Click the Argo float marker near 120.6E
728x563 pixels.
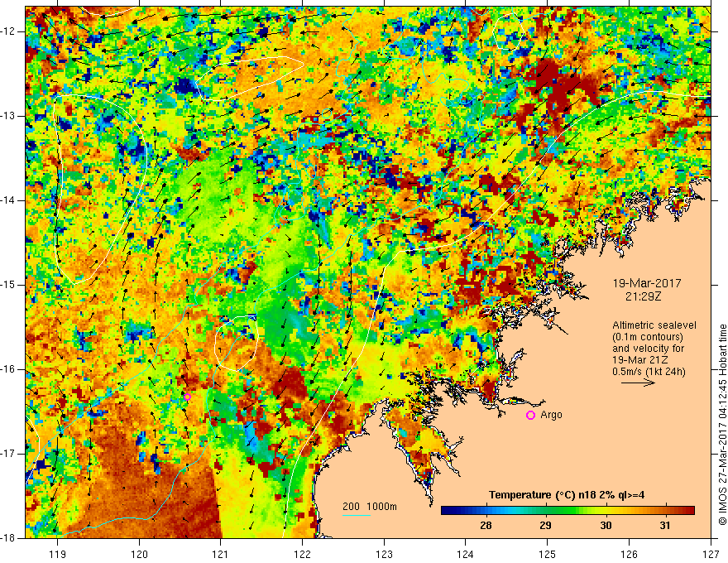pos(187,397)
